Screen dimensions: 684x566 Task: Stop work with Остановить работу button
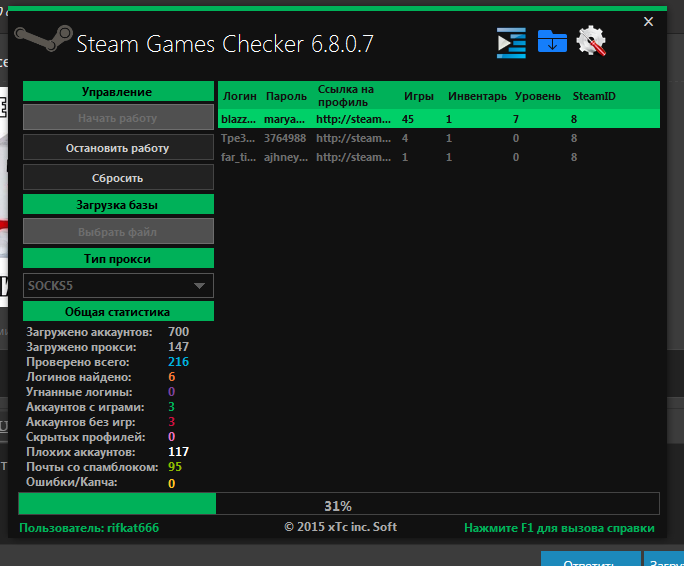tap(118, 148)
